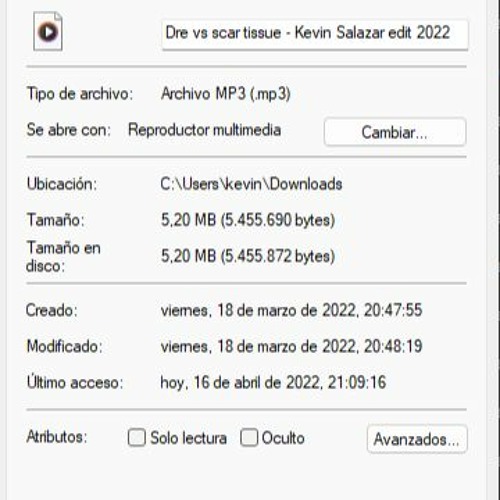Click the file name text field
The height and width of the screenshot is (500, 500).
pos(315,35)
